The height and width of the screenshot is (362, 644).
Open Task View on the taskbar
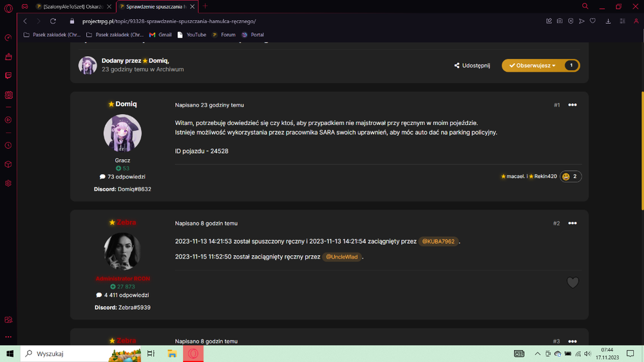coord(151,354)
